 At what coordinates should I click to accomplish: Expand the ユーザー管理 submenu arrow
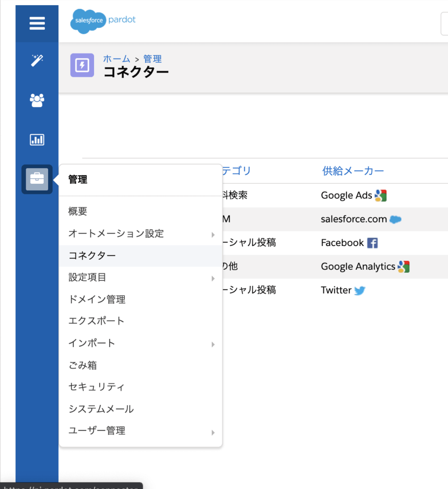[x=213, y=432]
